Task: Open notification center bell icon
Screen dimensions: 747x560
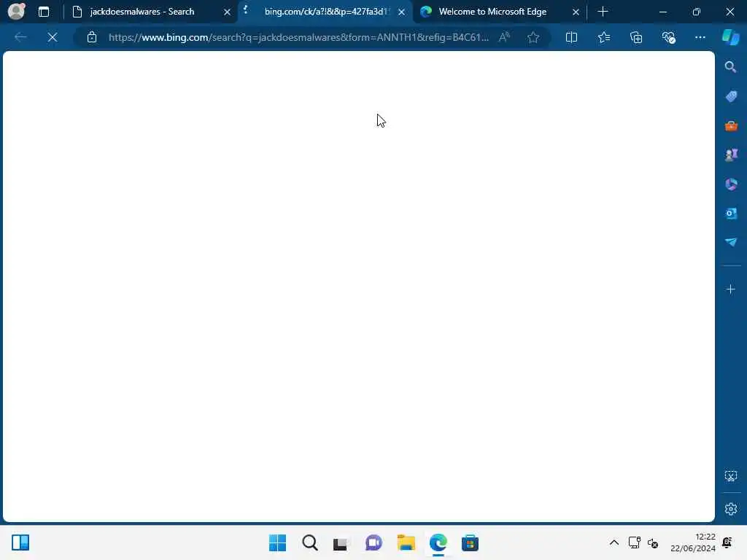Action: [727, 542]
